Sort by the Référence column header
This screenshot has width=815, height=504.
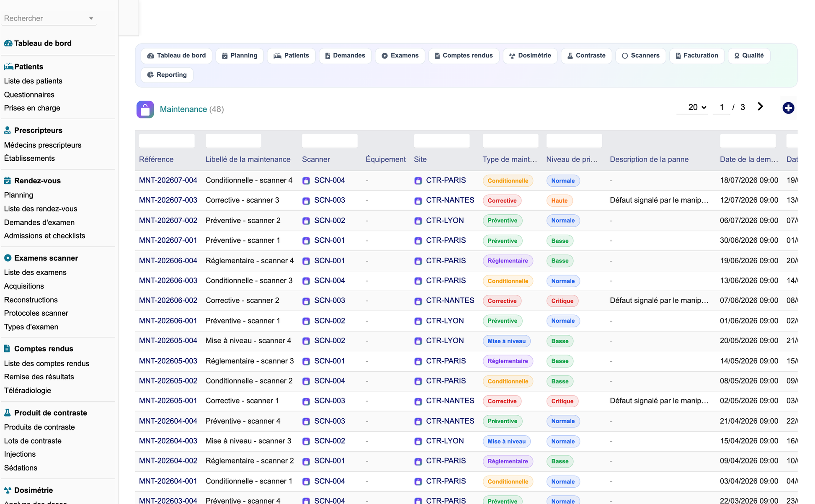156,159
